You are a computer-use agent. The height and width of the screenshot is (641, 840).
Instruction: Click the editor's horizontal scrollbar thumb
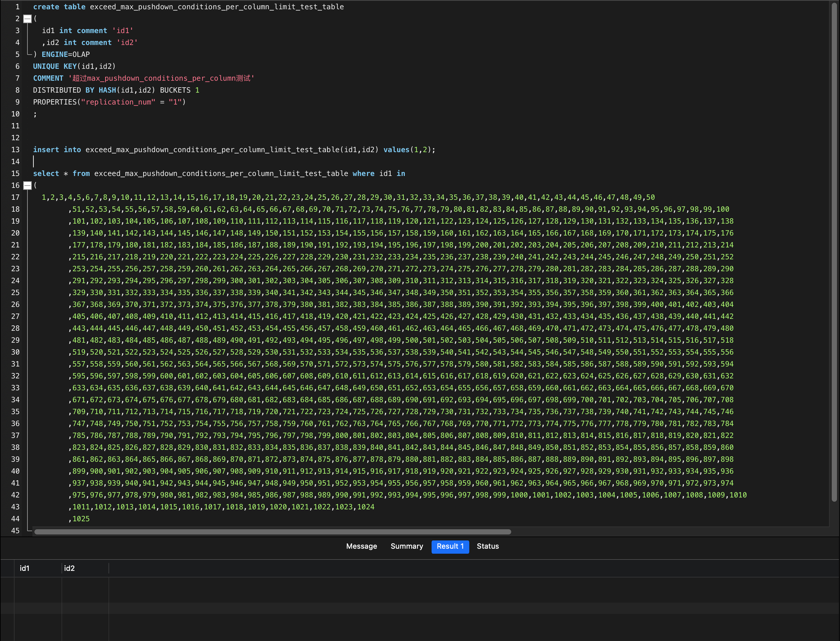pyautogui.click(x=273, y=532)
